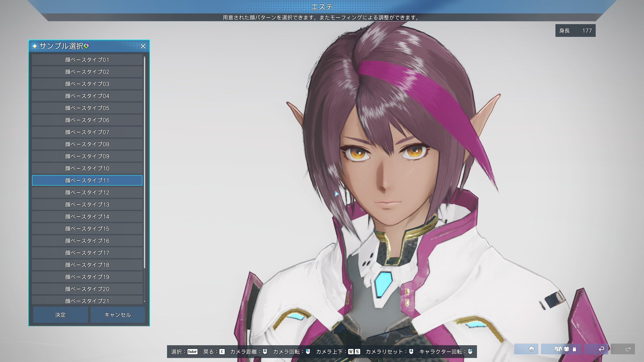Click the W,S key hint for カメラ上下
The height and width of the screenshot is (362, 644).
click(x=354, y=352)
